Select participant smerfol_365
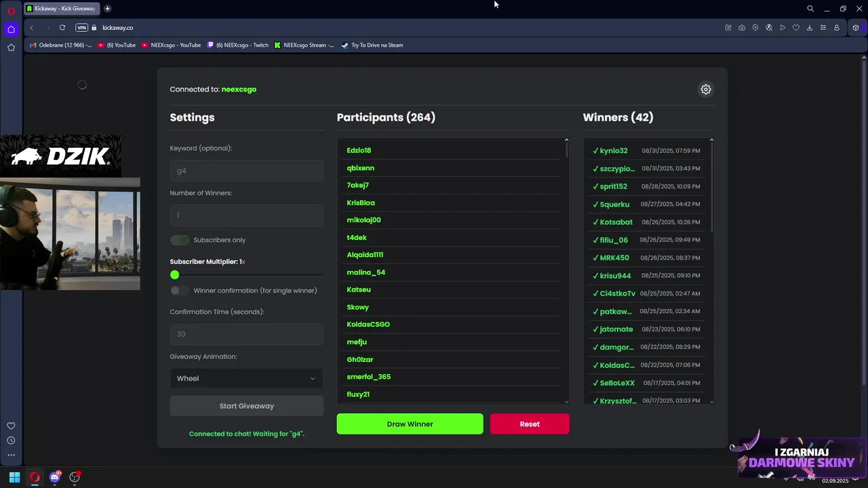Screen dimensions: 868x488 (x=369, y=377)
